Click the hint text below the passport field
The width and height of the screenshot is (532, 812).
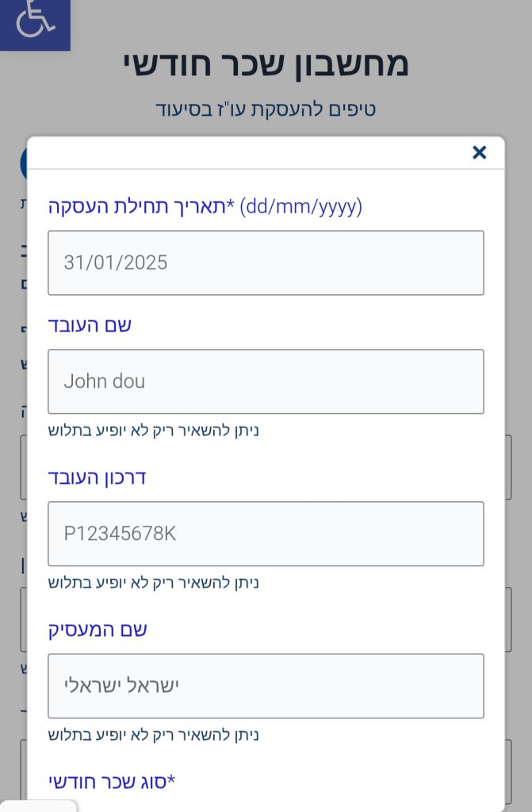(x=154, y=583)
